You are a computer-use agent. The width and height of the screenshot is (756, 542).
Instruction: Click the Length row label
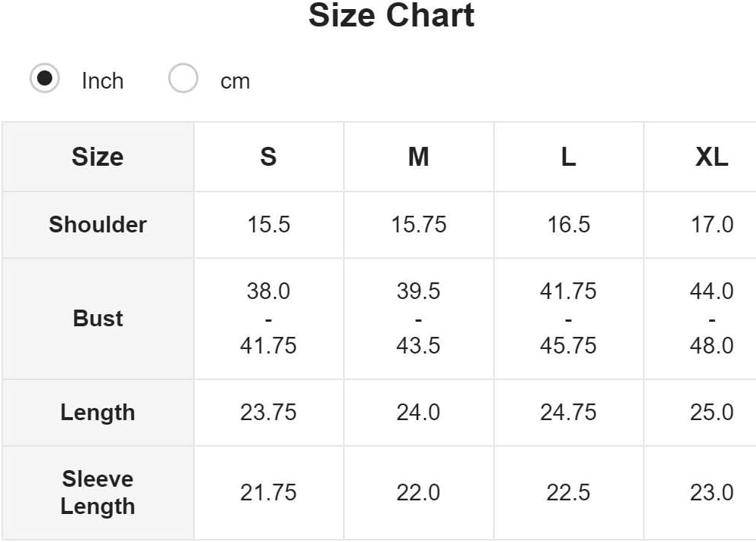click(x=98, y=413)
